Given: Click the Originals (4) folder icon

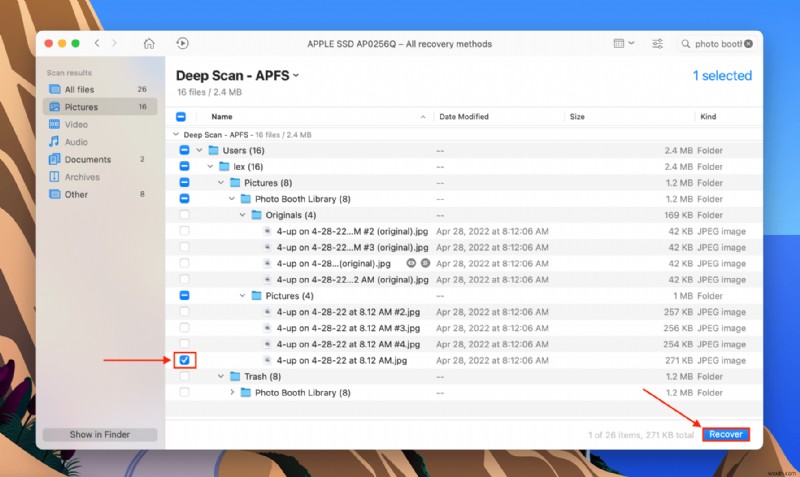Looking at the screenshot, I should pos(257,215).
